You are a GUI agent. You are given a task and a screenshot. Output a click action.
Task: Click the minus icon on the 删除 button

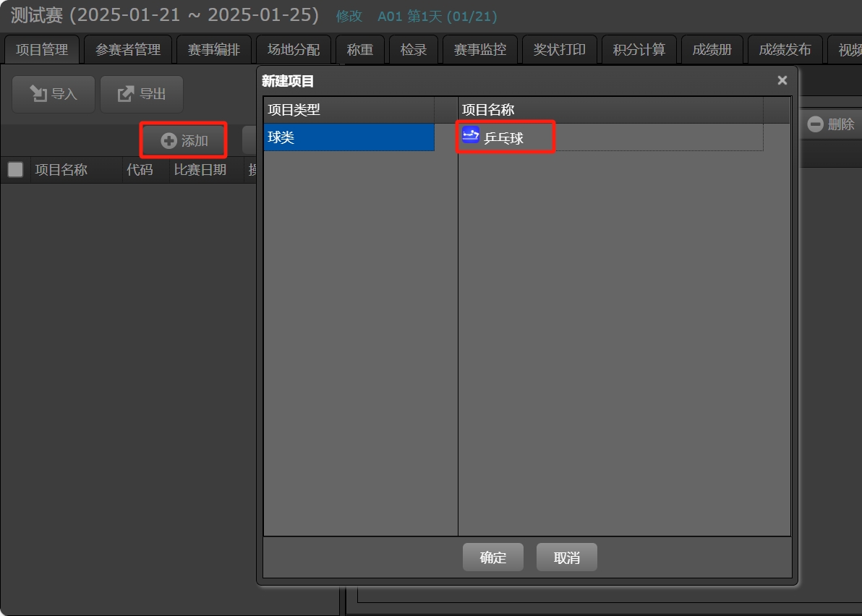click(x=816, y=124)
